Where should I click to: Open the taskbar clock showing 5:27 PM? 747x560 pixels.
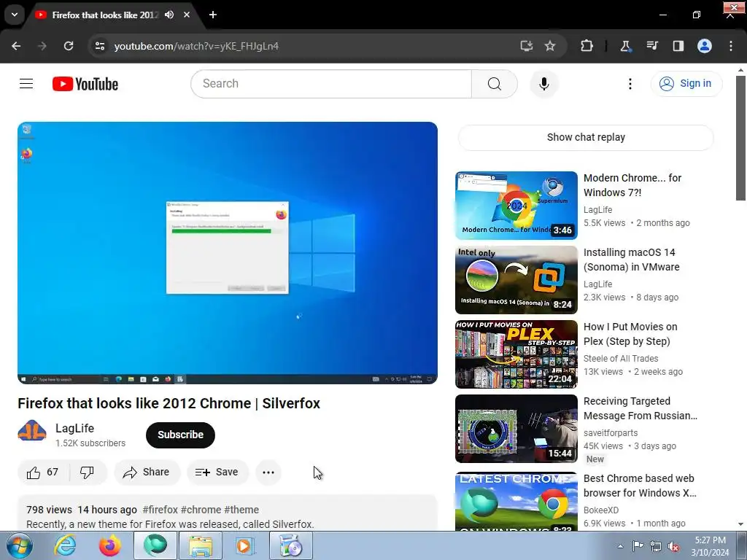click(710, 546)
